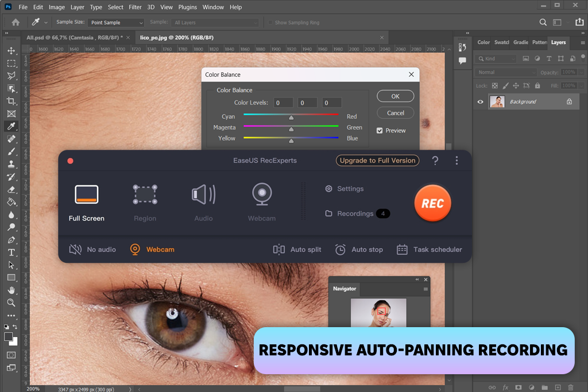This screenshot has width=588, height=392.
Task: Select the Zoom tool
Action: 11,303
